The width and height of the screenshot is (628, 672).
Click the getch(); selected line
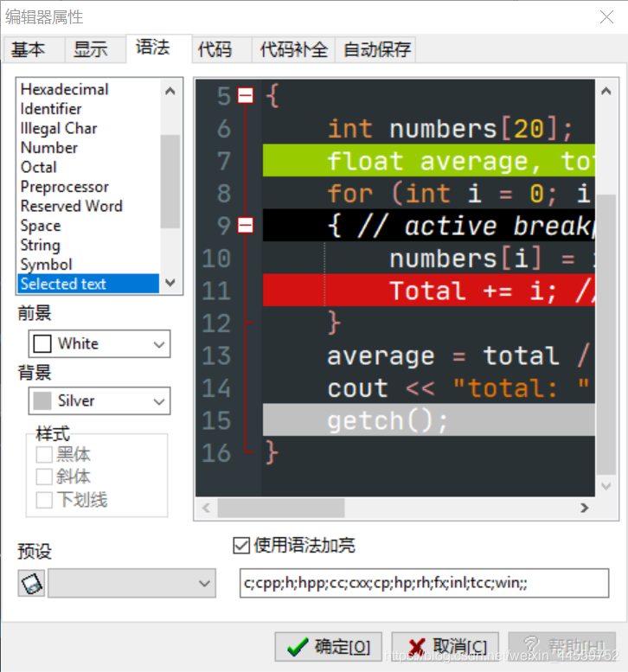(429, 420)
